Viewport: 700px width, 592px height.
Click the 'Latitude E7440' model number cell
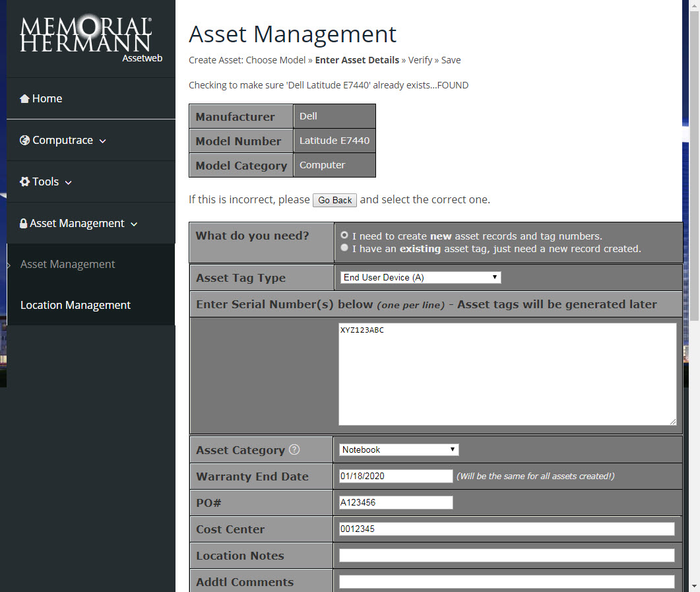point(334,141)
